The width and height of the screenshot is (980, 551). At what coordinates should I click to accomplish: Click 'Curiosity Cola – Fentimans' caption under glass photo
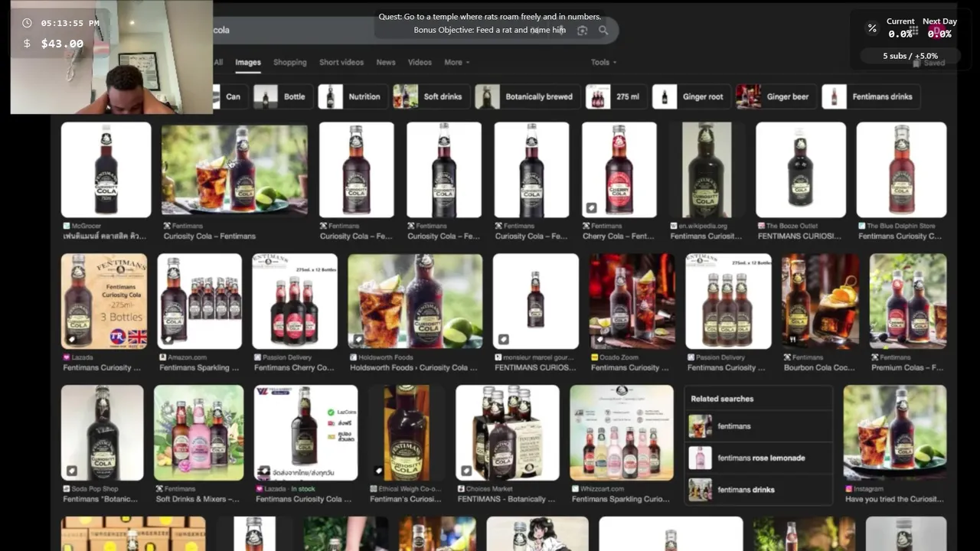[x=210, y=236]
